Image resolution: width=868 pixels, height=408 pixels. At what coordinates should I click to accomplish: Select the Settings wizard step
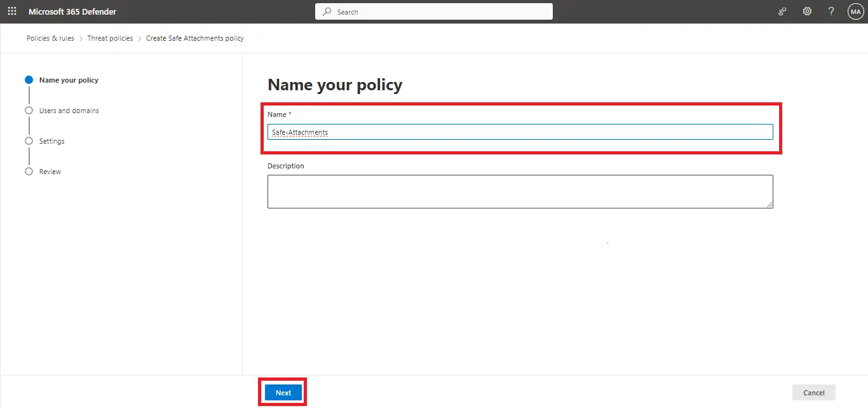[x=51, y=141]
